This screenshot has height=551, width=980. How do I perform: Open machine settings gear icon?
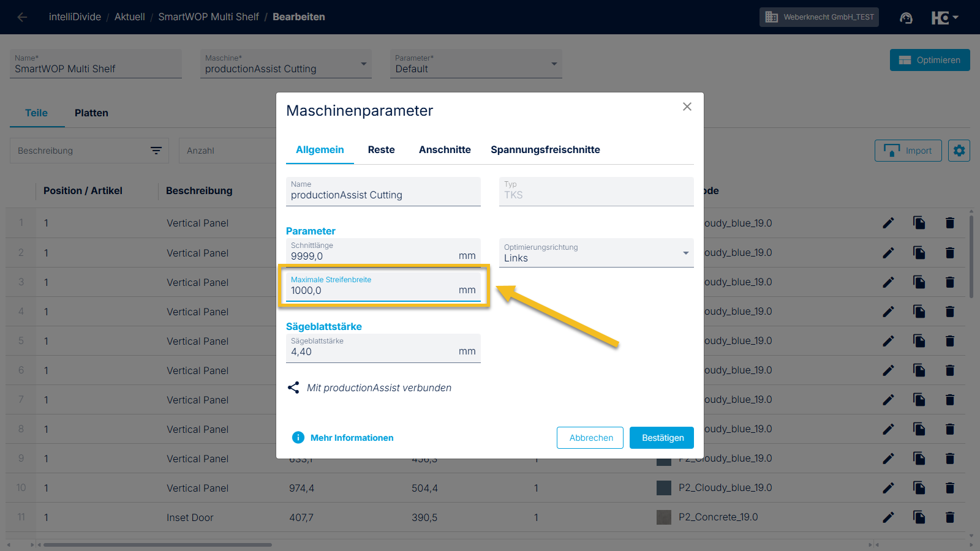pos(959,151)
